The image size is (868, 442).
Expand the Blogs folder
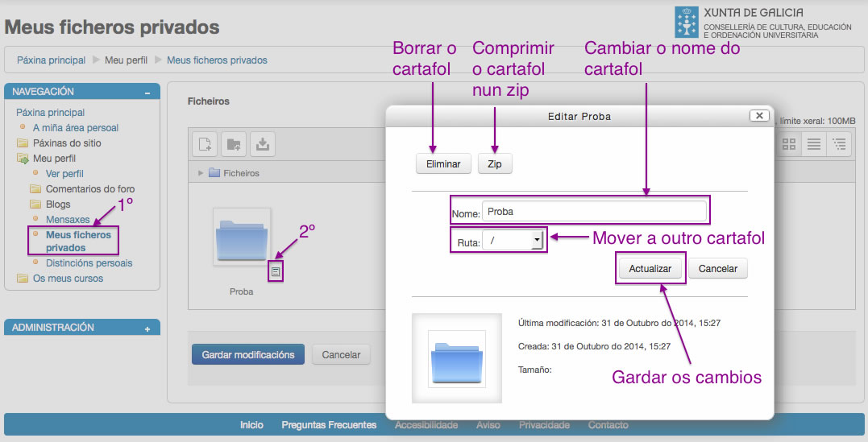pos(58,204)
